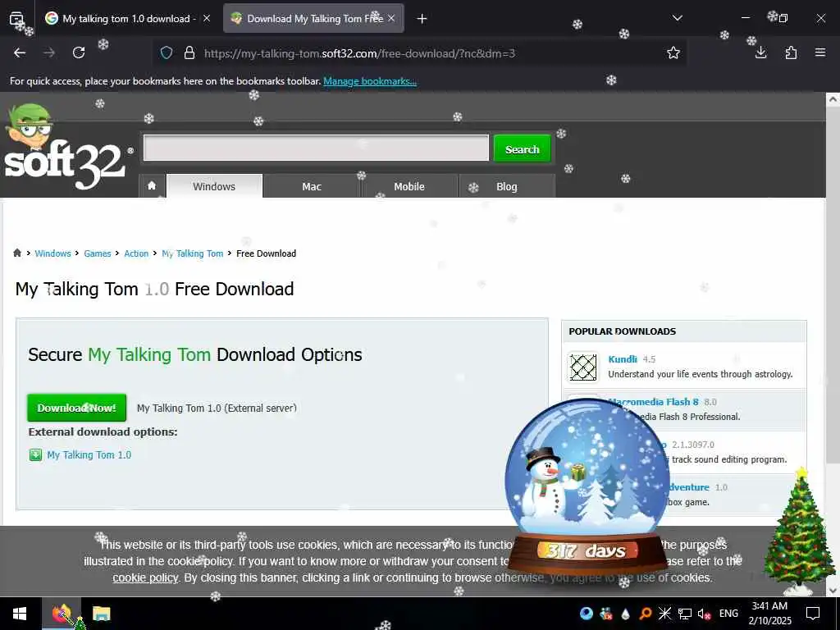Viewport: 840px width, 630px height.
Task: Open the Windows Start menu
Action: click(x=20, y=614)
